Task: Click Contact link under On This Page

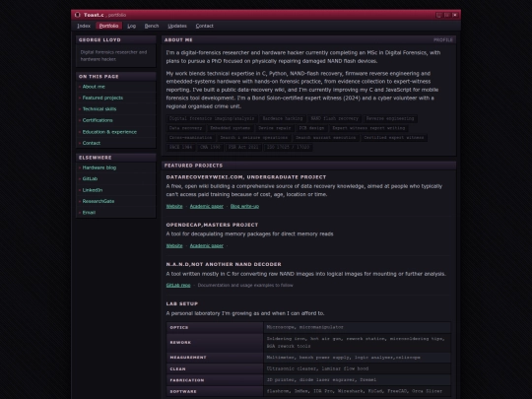Action: [92, 143]
